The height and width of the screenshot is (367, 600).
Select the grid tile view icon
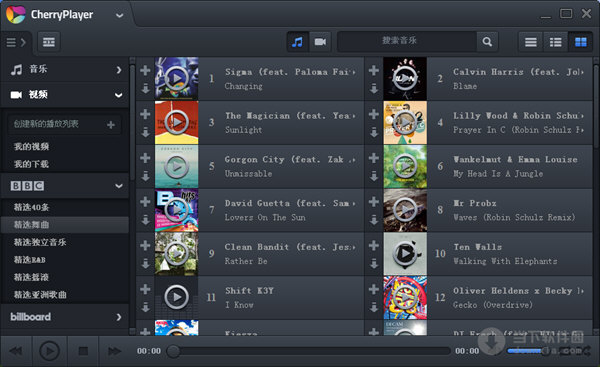pyautogui.click(x=580, y=42)
